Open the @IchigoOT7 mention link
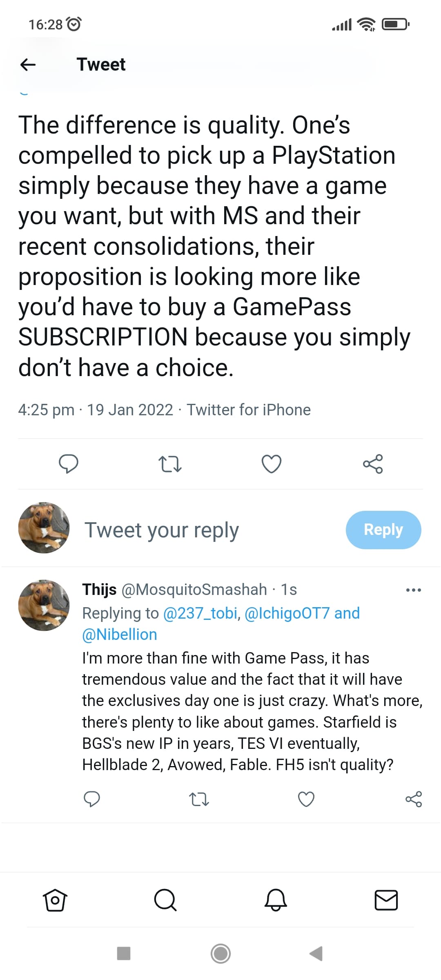The width and height of the screenshot is (441, 980). [287, 613]
